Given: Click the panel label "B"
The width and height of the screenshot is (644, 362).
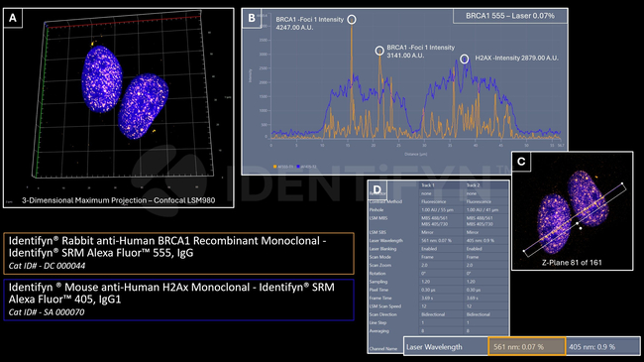Looking at the screenshot, I should [252, 18].
